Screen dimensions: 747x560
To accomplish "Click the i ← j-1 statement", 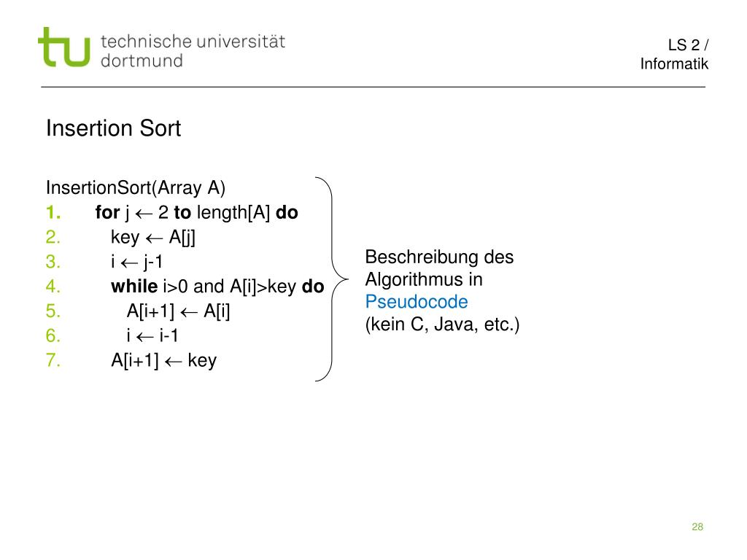I will (137, 262).
